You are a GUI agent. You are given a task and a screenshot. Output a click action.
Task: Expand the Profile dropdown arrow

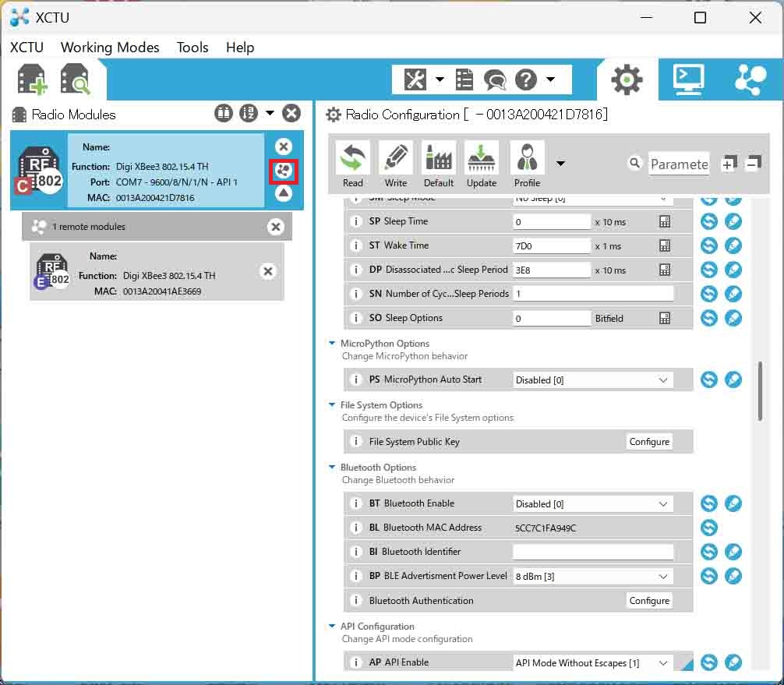(x=560, y=164)
